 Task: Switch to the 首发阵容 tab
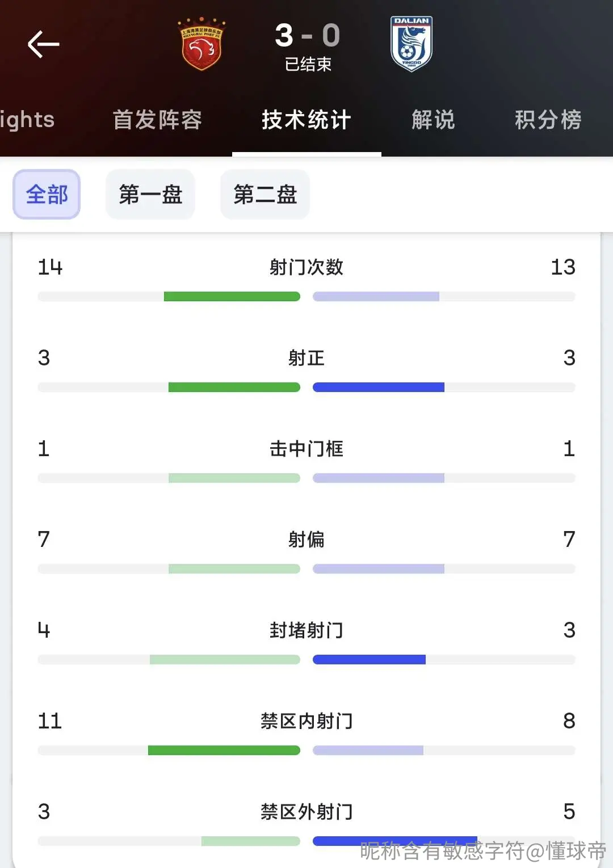coord(157,120)
